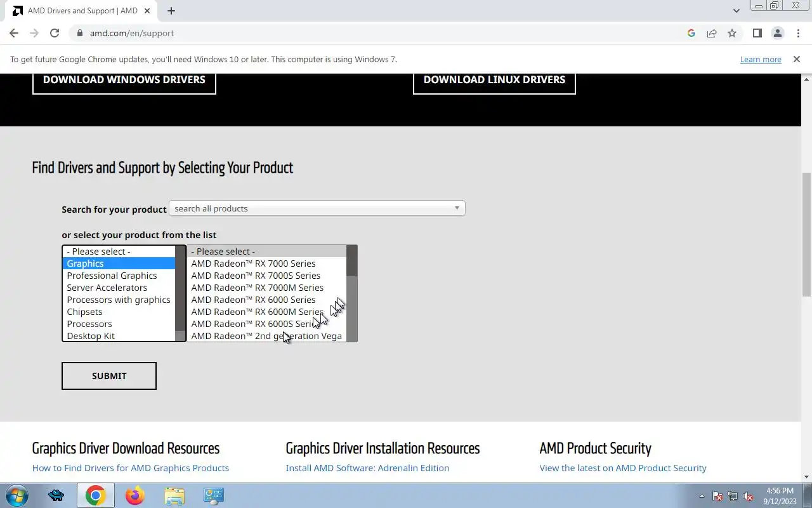This screenshot has width=812, height=508.
Task: Show hidden system tray icons
Action: point(702,496)
